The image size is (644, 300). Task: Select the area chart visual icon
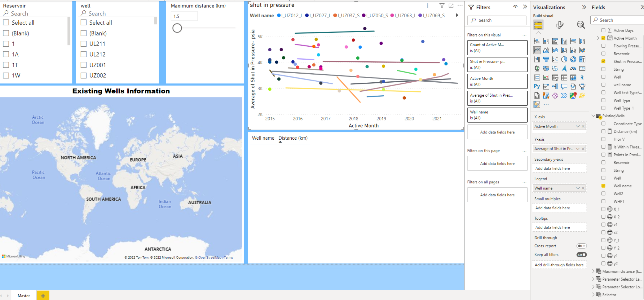coord(546,50)
